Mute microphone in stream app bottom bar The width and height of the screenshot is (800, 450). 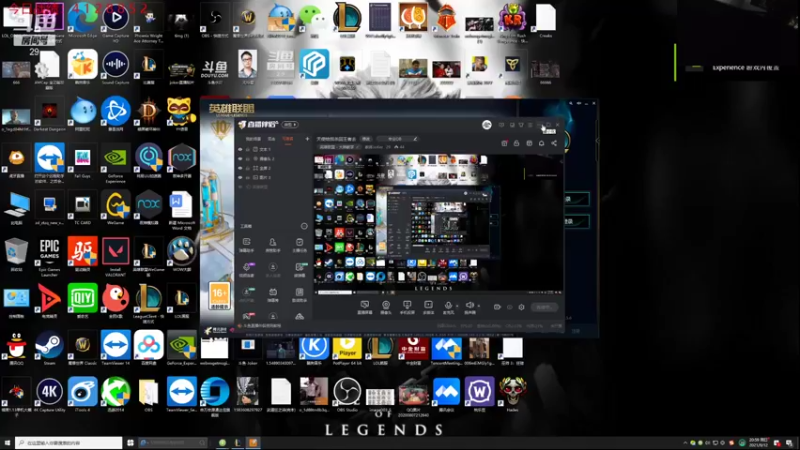tap(448, 305)
